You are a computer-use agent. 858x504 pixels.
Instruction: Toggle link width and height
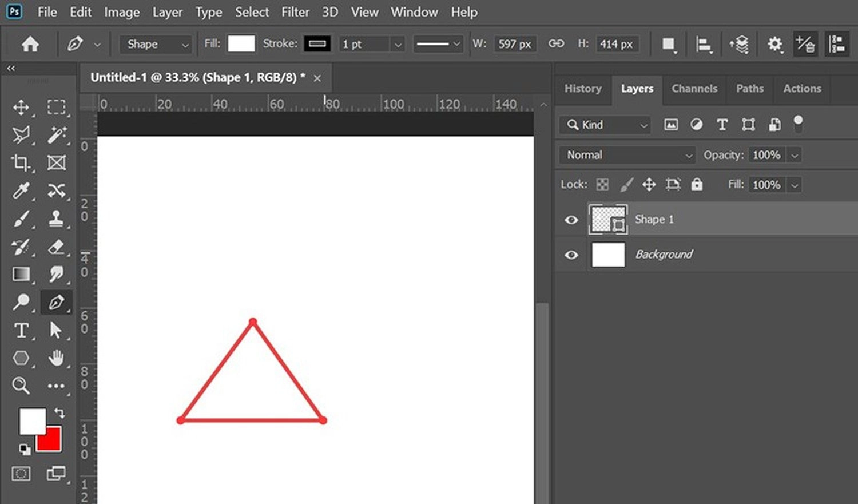[x=556, y=44]
